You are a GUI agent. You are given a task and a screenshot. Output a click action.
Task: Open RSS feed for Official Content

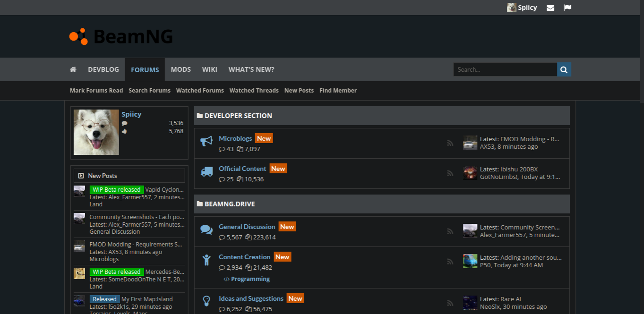click(x=450, y=173)
